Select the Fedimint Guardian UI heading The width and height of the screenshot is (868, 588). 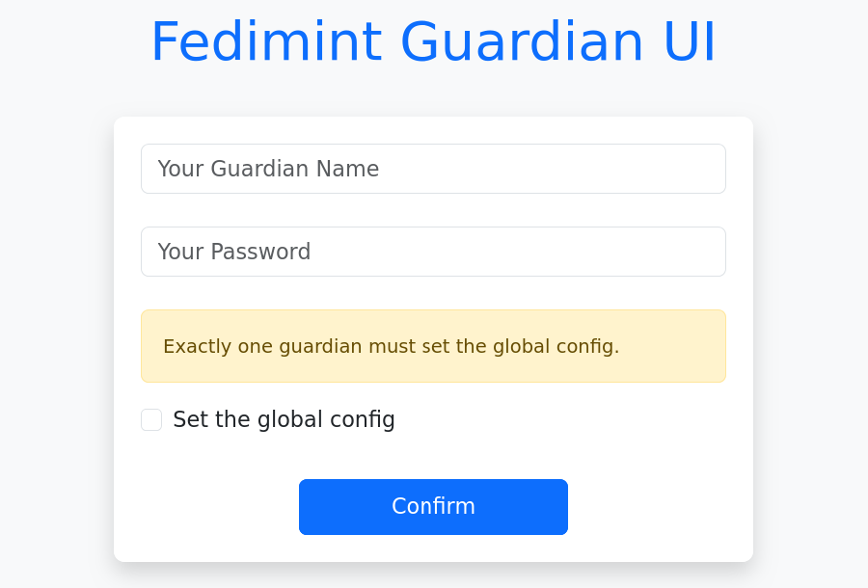pyautogui.click(x=433, y=41)
